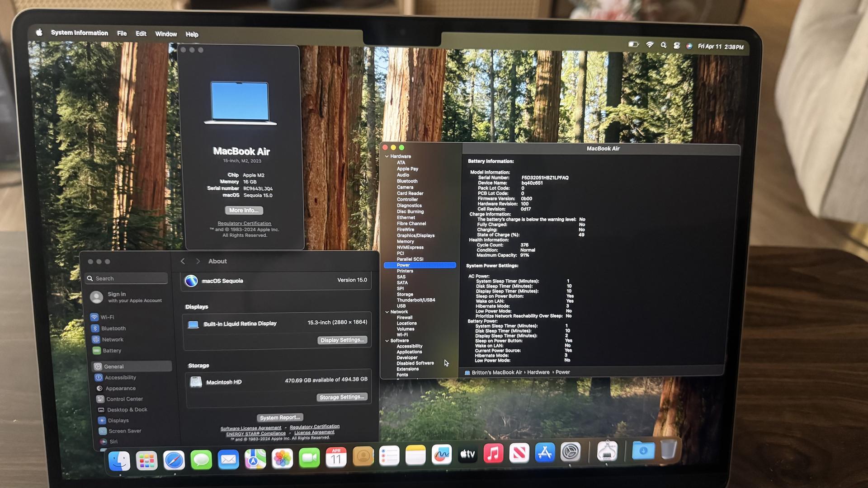
Task: Select Bluetooth icon in settings sidebar
Action: 95,328
